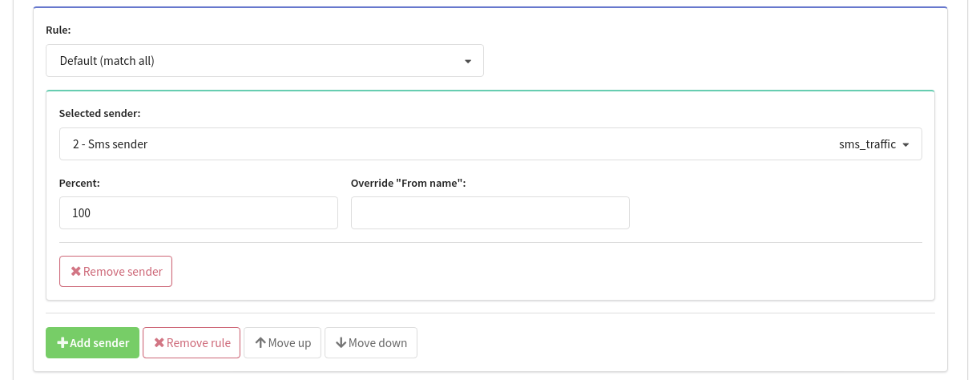
Task: Click the up arrow icon on Move up
Action: tap(260, 343)
